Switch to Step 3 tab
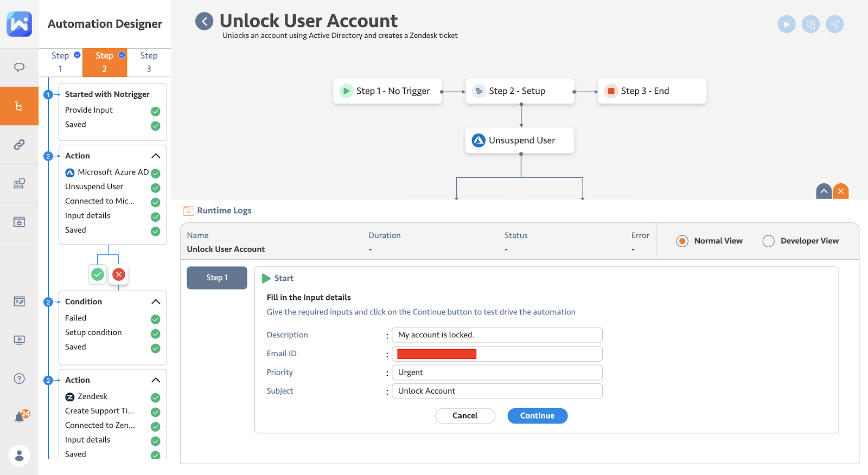Image resolution: width=868 pixels, height=475 pixels. click(149, 62)
